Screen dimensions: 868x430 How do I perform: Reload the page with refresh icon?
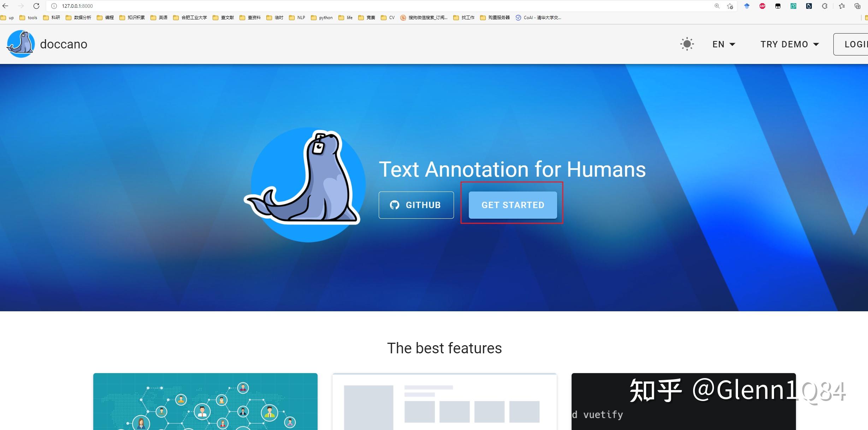[x=36, y=6]
